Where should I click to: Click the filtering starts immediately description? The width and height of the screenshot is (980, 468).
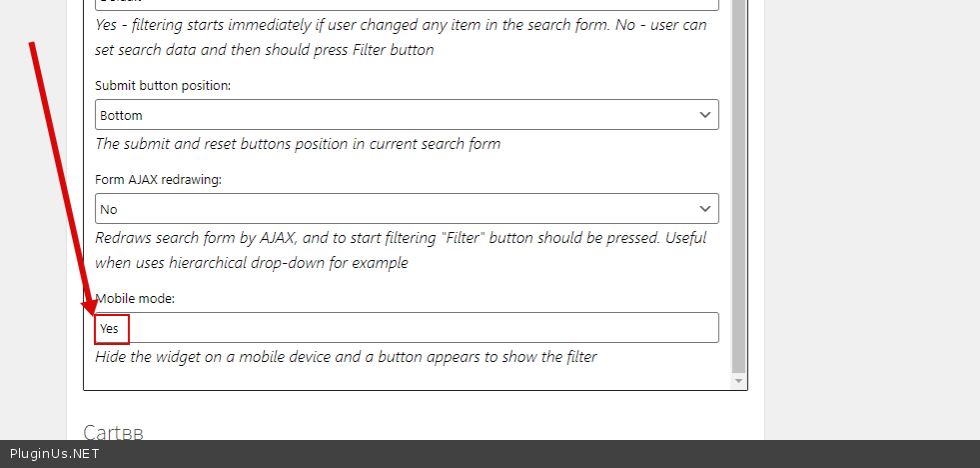click(x=400, y=37)
